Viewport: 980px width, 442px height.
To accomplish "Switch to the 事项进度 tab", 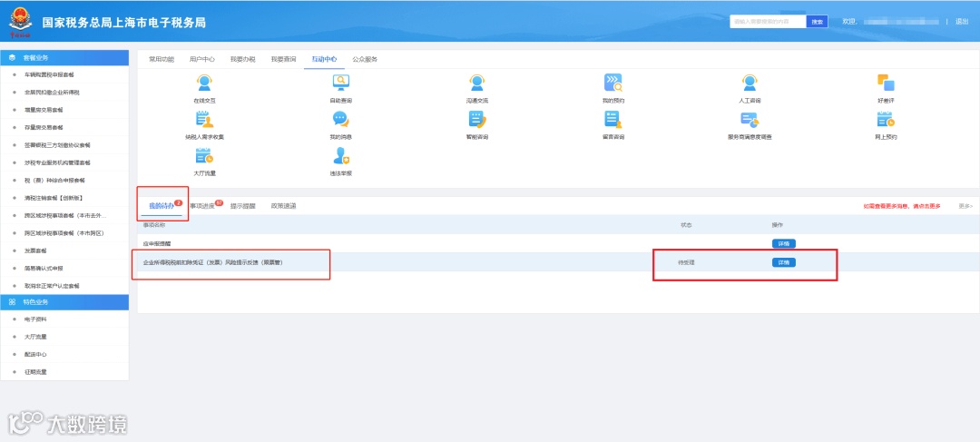I will point(202,206).
